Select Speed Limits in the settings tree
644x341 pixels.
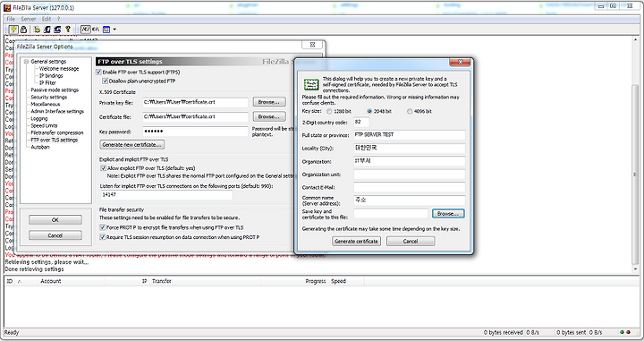(x=44, y=125)
